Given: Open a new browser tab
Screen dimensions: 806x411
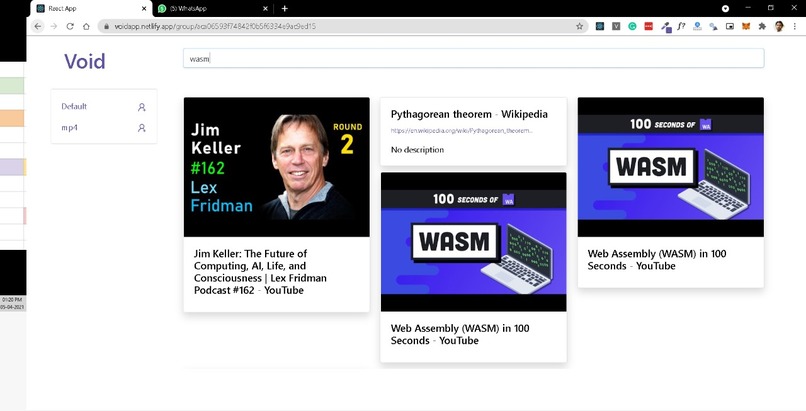Looking at the screenshot, I should (284, 8).
